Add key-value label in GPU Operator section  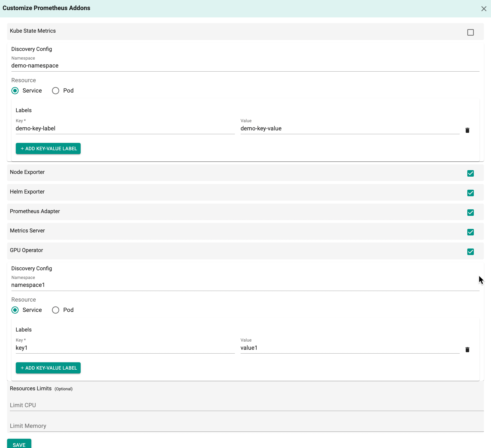pos(48,368)
